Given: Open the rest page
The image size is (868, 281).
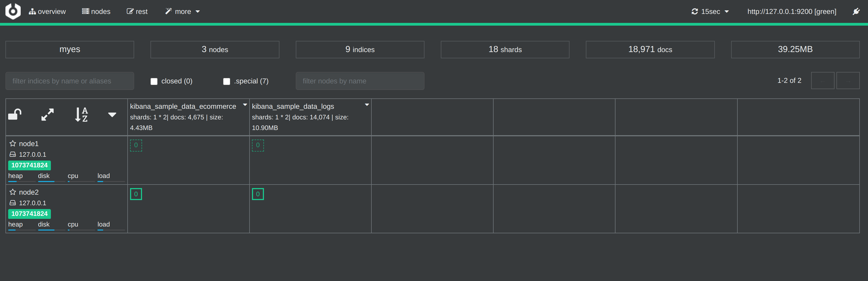Looking at the screenshot, I should (x=137, y=11).
